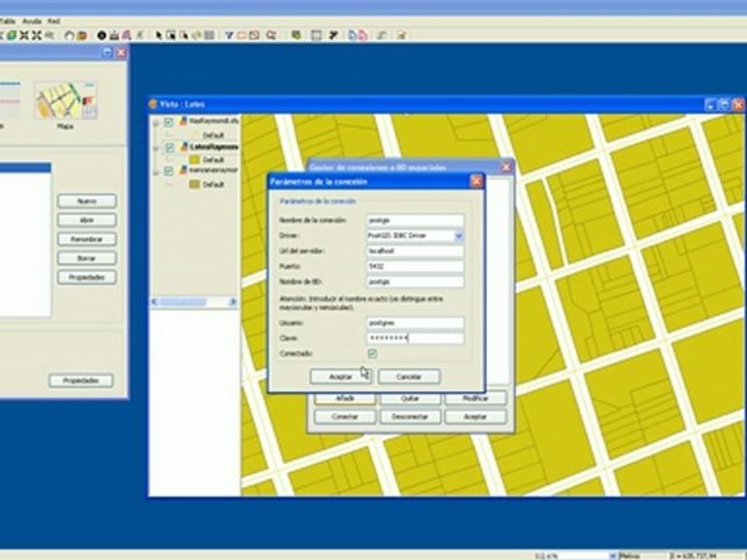Click the Vista window title bar icon
Image resolution: width=747 pixels, height=560 pixels.
tap(153, 103)
